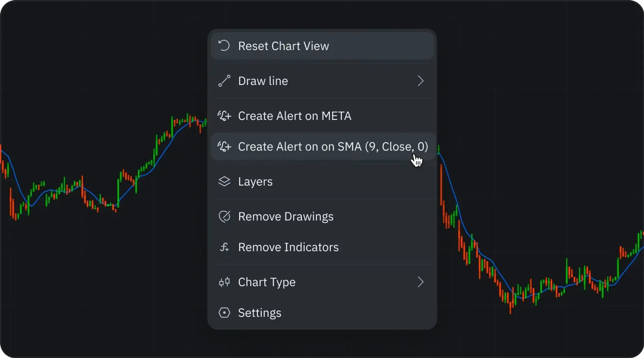The image size is (644, 358).
Task: Open Settings from the context menu
Action: pos(259,313)
